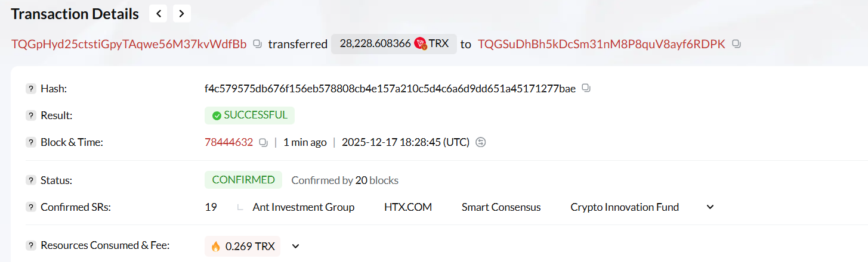This screenshot has width=868, height=262.
Task: Open recipient address TQGSuDhBh5kDcSm31nM8P8quV8ayf6RDPK
Action: click(601, 44)
